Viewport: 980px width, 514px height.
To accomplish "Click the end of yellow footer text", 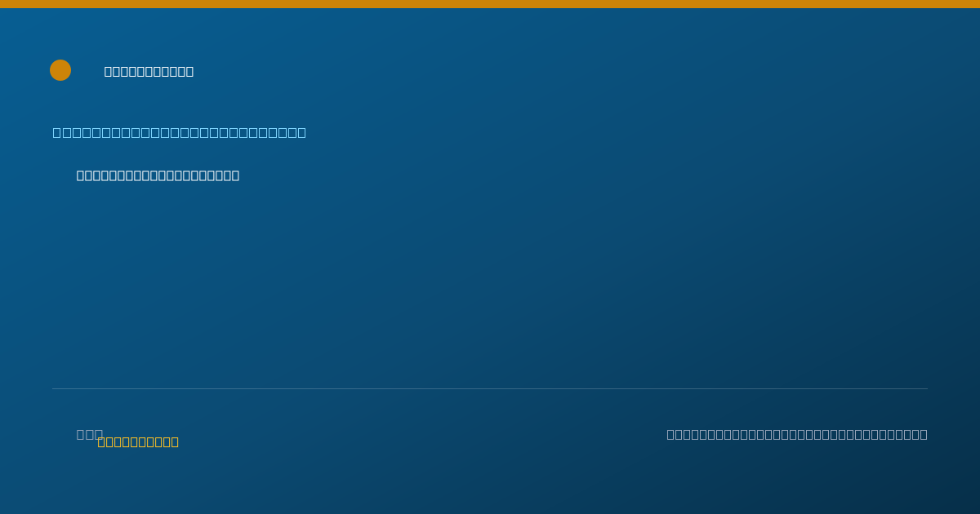I will click(175, 442).
